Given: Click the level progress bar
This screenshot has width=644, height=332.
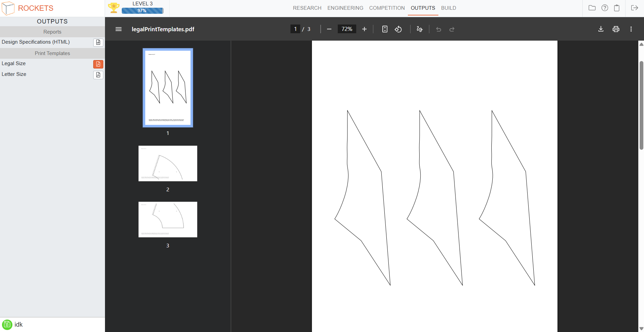Looking at the screenshot, I should click(x=142, y=11).
